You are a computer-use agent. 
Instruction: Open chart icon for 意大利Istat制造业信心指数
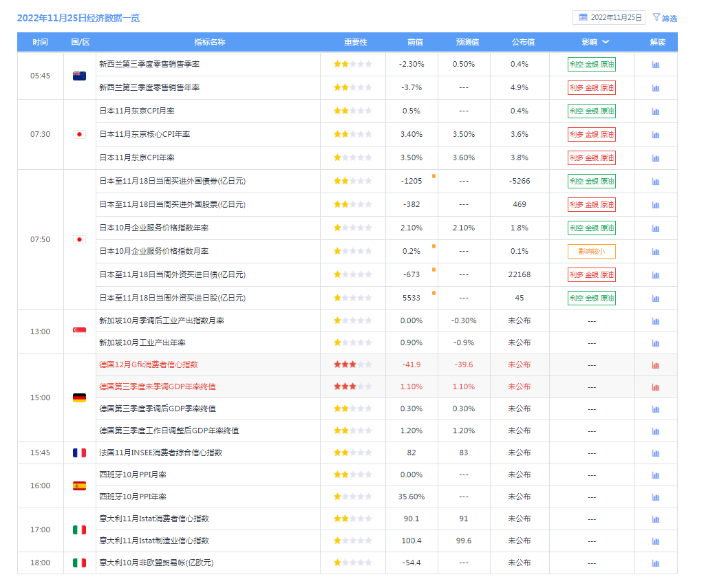click(x=656, y=542)
